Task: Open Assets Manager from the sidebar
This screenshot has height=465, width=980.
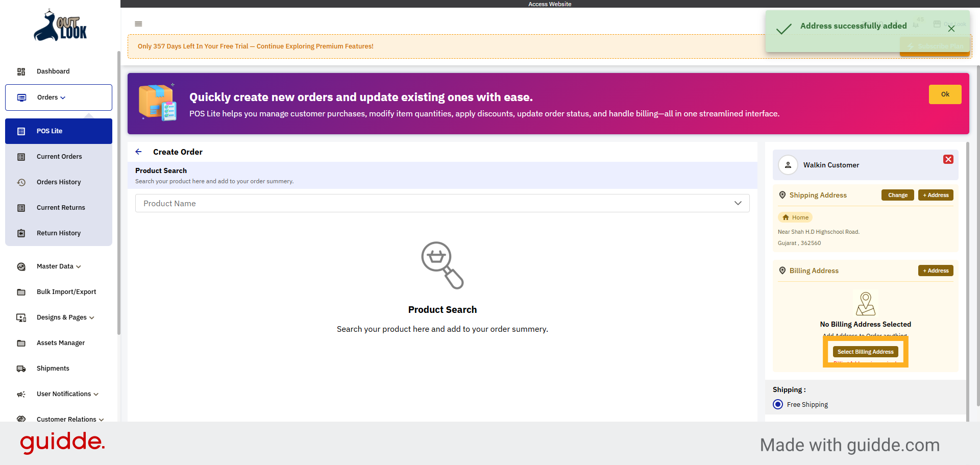Action: click(61, 342)
